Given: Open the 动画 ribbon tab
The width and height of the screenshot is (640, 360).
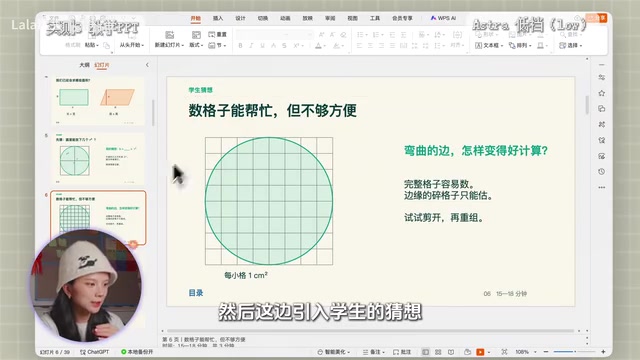Looking at the screenshot, I should [285, 18].
